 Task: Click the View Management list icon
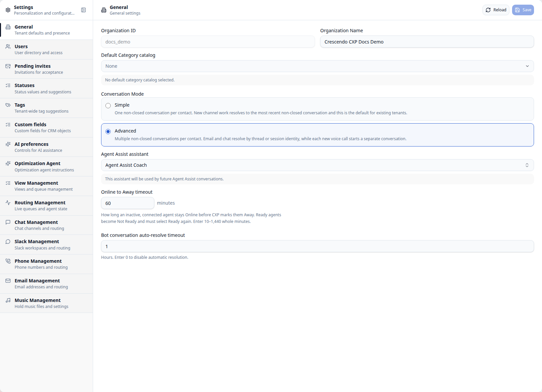tap(8, 183)
